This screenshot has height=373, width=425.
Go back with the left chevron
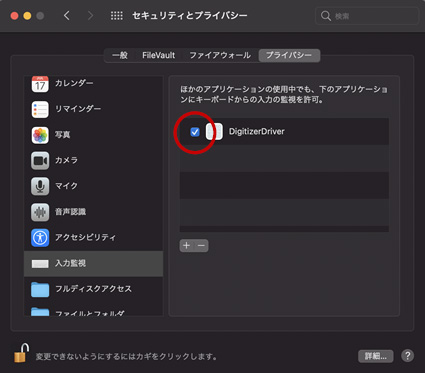(67, 16)
